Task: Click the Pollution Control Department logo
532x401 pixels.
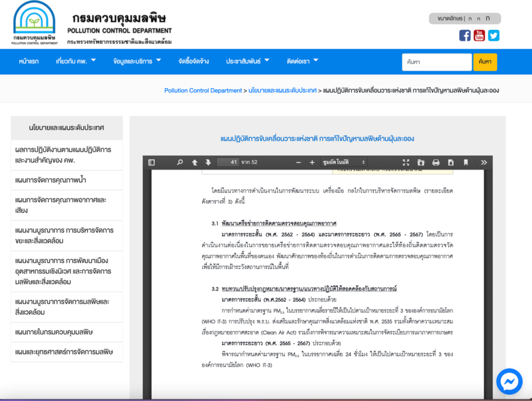Action: coord(34,23)
